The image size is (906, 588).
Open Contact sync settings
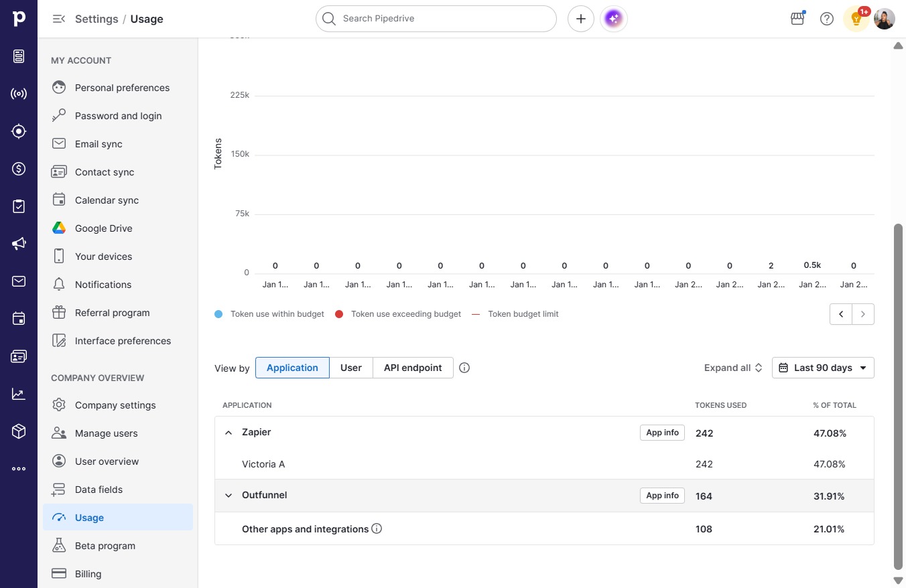click(x=118, y=172)
